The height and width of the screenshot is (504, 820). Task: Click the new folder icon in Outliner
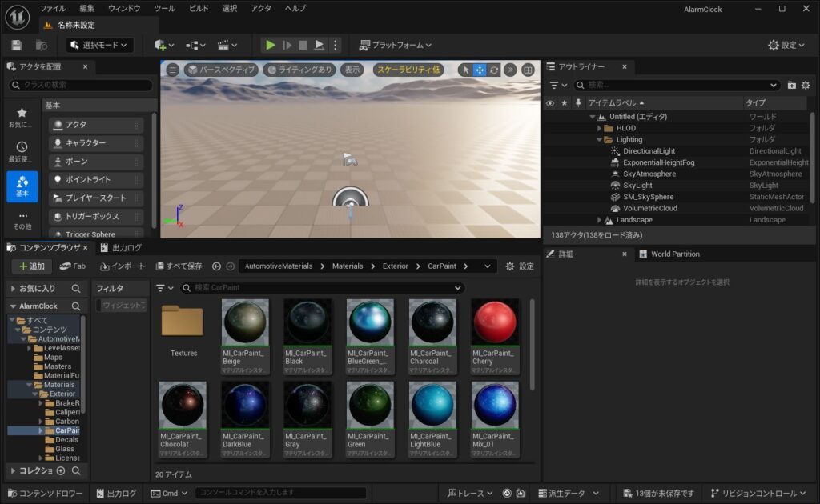coord(791,85)
